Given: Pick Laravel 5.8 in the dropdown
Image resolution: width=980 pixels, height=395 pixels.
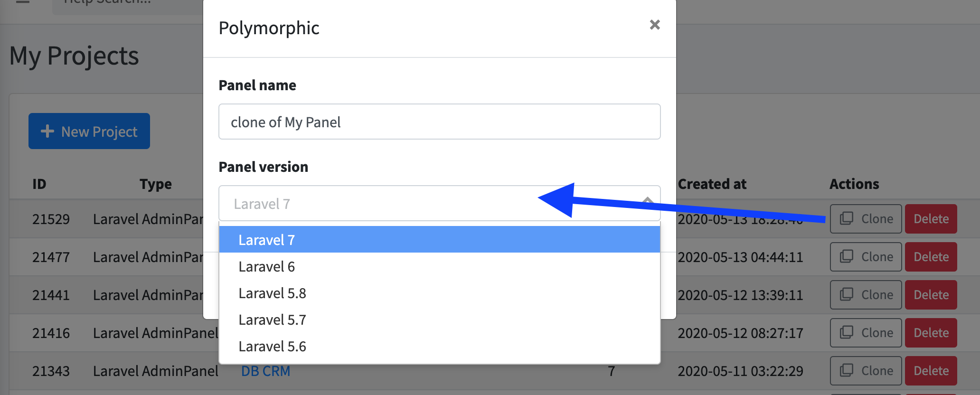Looking at the screenshot, I should pyautogui.click(x=439, y=293).
